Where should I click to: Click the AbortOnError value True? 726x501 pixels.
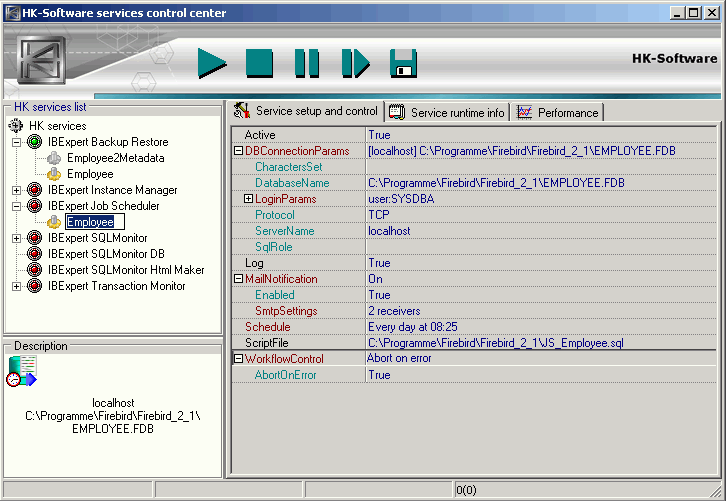point(379,375)
